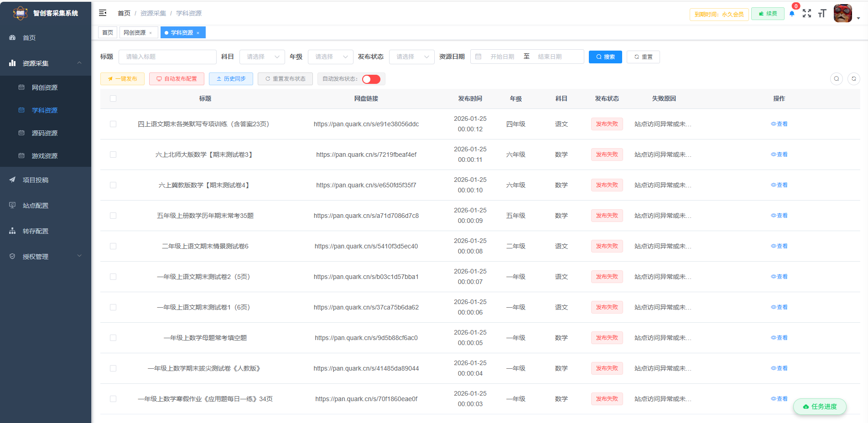Open the 年级 filter dropdown

pos(331,57)
